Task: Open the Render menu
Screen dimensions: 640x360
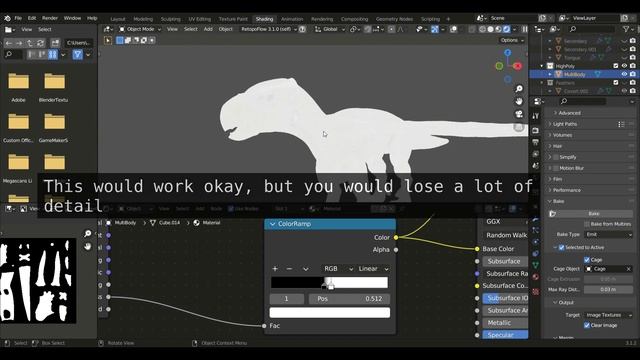Action: tap(50, 18)
